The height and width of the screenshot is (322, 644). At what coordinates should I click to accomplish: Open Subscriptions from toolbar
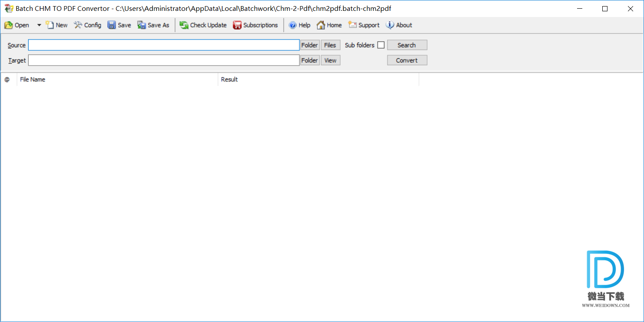pos(255,25)
